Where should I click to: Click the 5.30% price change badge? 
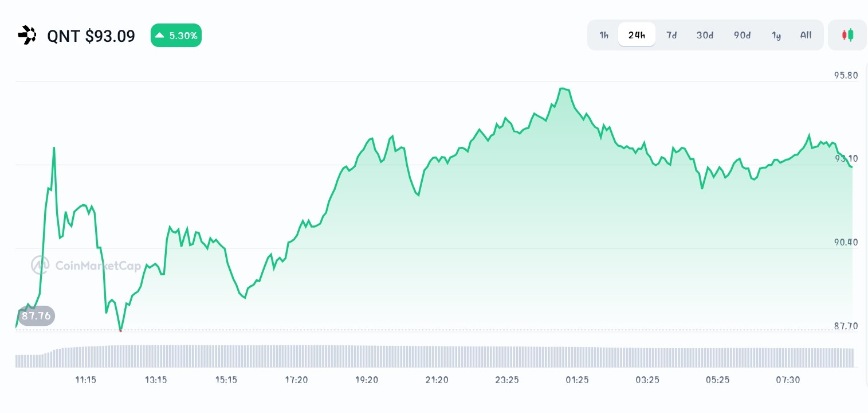[x=176, y=36]
